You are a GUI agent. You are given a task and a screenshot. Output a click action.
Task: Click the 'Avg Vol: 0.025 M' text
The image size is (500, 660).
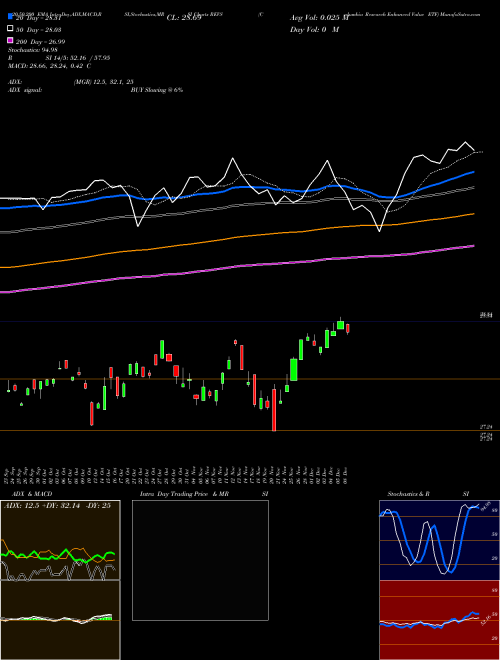coord(319,18)
